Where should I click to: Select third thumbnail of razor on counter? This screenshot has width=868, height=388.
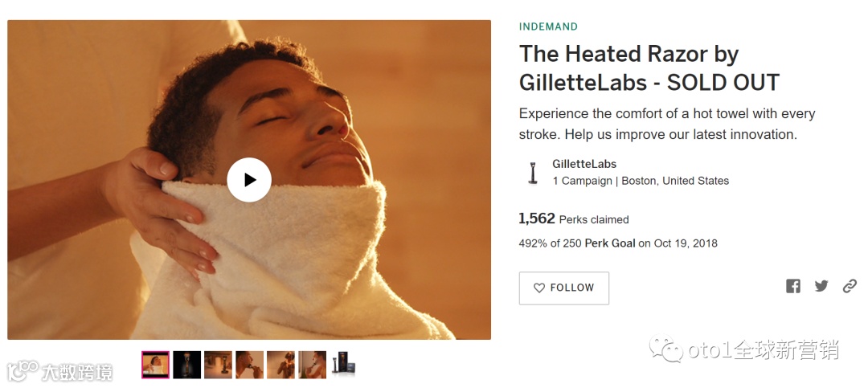218,365
